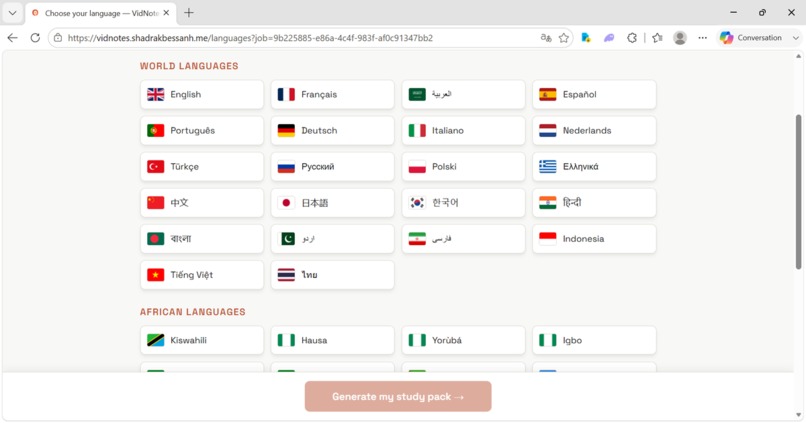The width and height of the screenshot is (806, 423).
Task: Pick the Arabic language card with Saudi flag
Action: coord(463,95)
